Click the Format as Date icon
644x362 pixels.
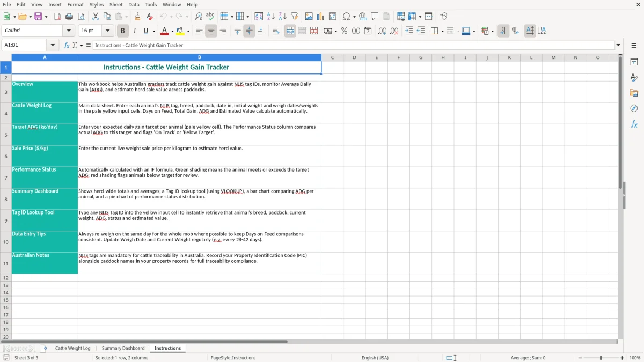click(368, 31)
